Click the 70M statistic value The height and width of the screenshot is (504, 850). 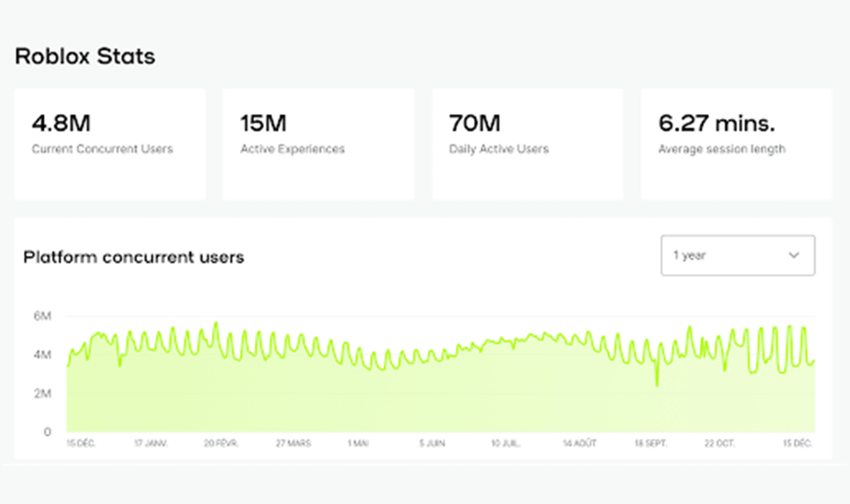coord(475,123)
